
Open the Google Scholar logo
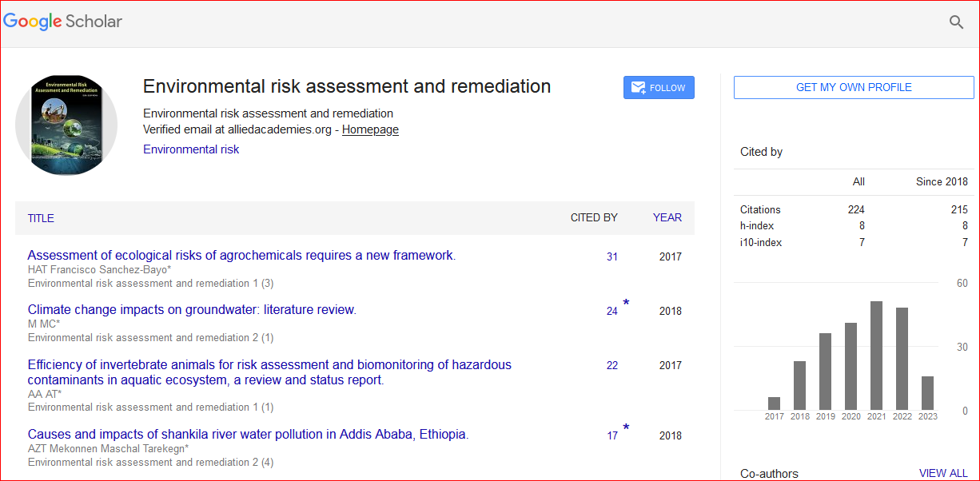(x=63, y=22)
